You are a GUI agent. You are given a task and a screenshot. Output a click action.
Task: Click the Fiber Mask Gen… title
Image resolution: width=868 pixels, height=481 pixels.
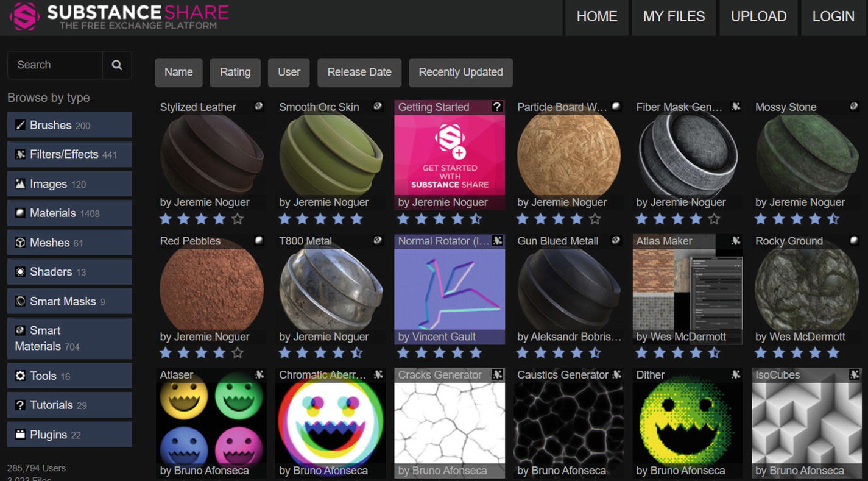pyautogui.click(x=679, y=107)
